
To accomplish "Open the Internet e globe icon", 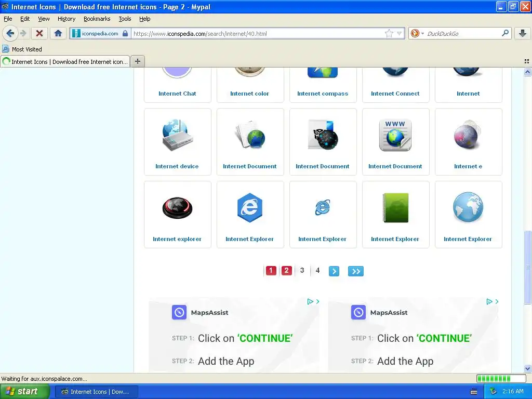I will pos(468,135).
